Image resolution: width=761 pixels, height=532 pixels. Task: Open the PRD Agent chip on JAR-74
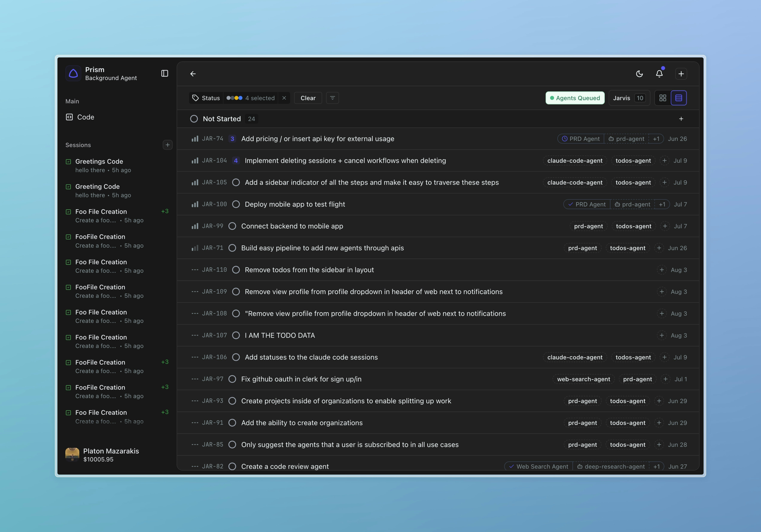pos(581,139)
